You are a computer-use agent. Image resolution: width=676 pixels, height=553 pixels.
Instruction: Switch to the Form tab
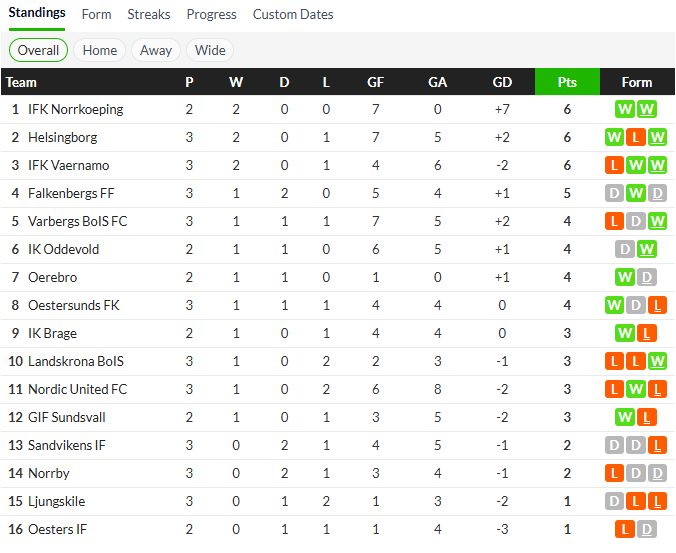(97, 15)
